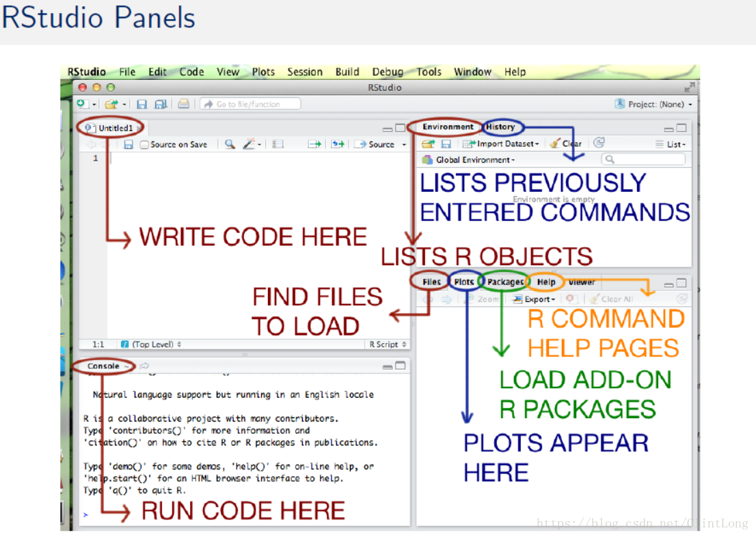The image size is (756, 537).
Task: Click the Console working directory arrow icon
Action: pos(144,366)
